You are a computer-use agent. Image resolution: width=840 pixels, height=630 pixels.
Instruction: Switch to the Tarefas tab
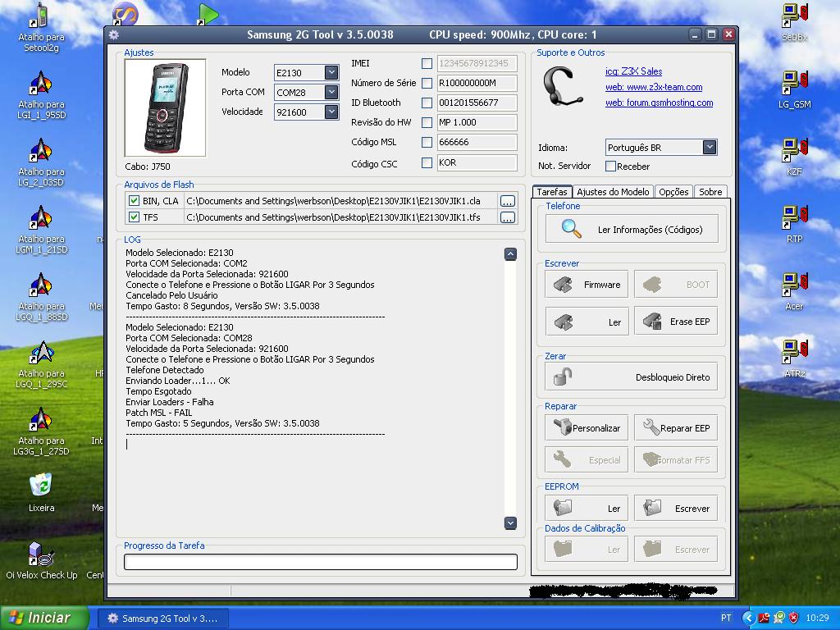552,192
